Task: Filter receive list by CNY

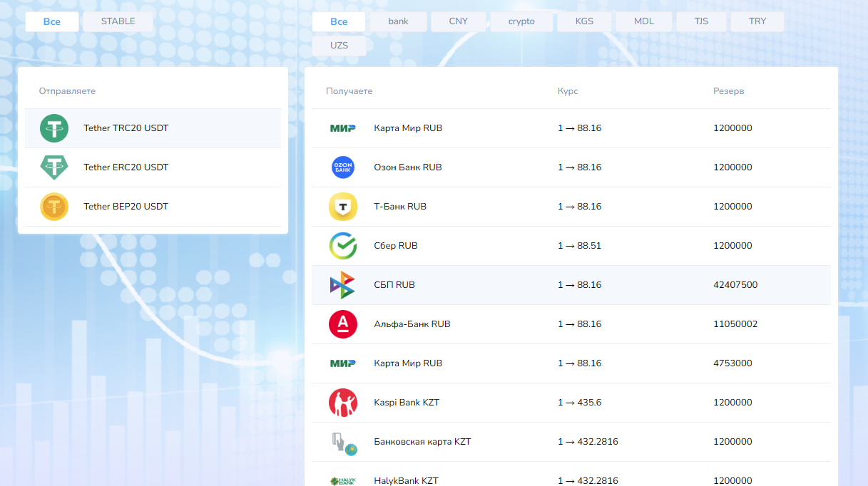Action: 459,21
